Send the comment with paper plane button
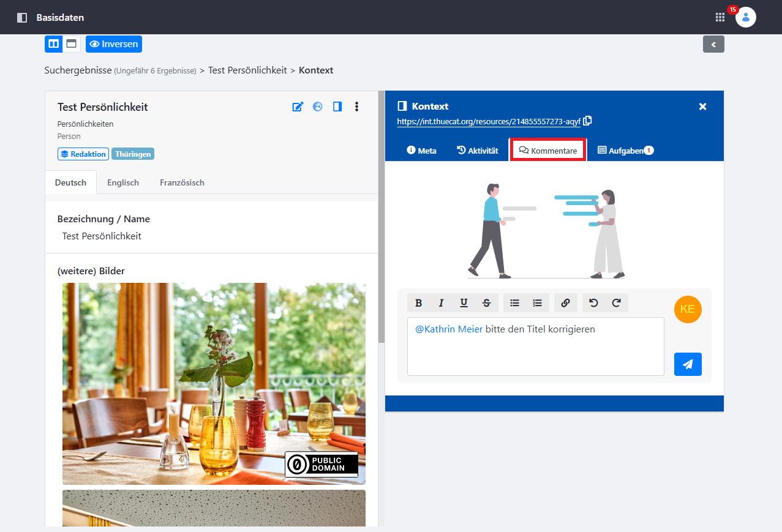Image resolution: width=782 pixels, height=532 pixels. click(688, 364)
